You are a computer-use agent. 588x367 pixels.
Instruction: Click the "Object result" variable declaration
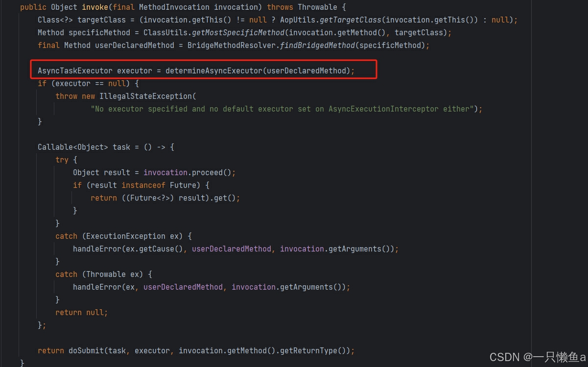click(x=101, y=172)
